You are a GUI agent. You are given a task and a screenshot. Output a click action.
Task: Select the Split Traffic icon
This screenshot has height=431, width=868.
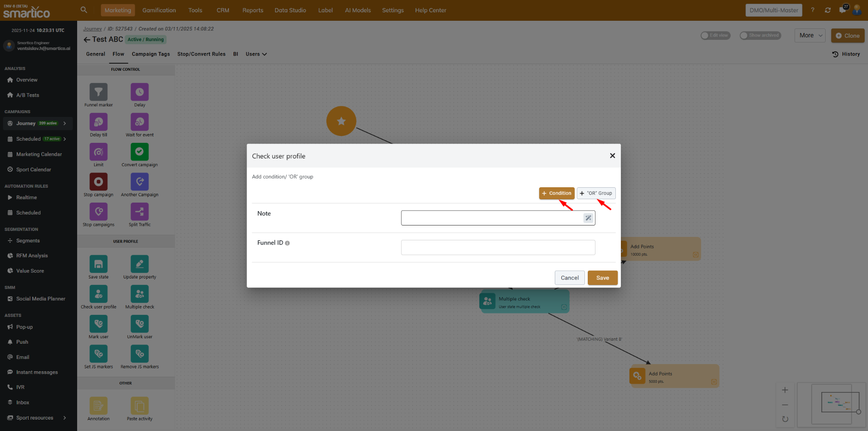click(x=139, y=212)
